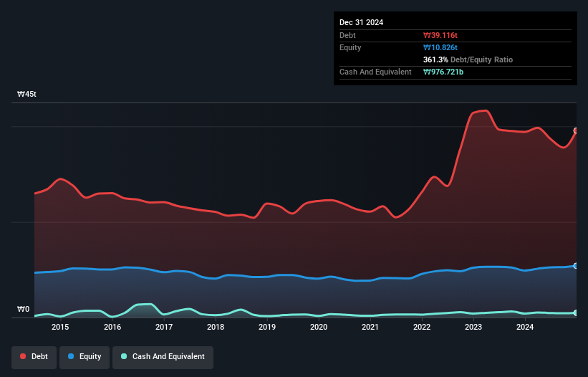This screenshot has height=377, width=588.
Task: Click the ₩39.116t debt value in tooltip
Action: (440, 35)
